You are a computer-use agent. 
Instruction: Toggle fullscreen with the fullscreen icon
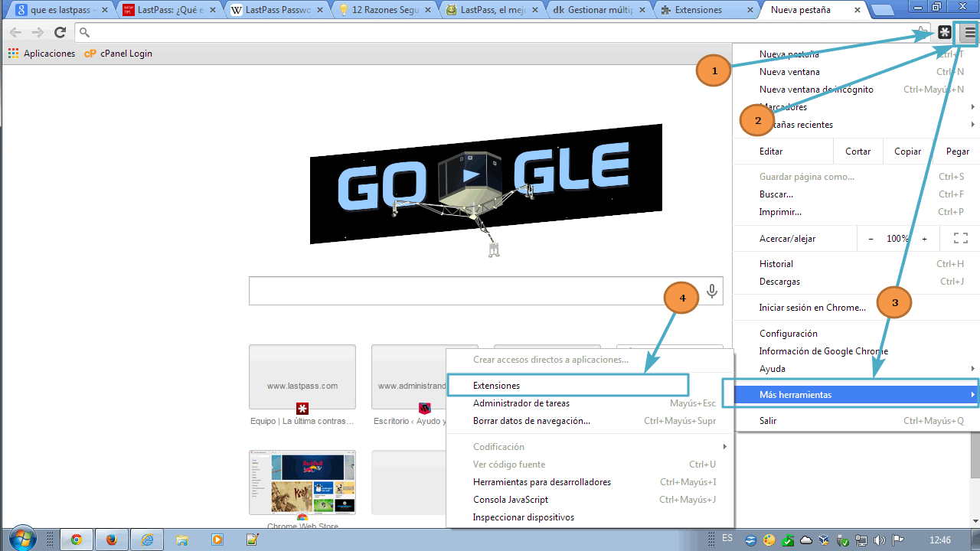[x=960, y=239]
